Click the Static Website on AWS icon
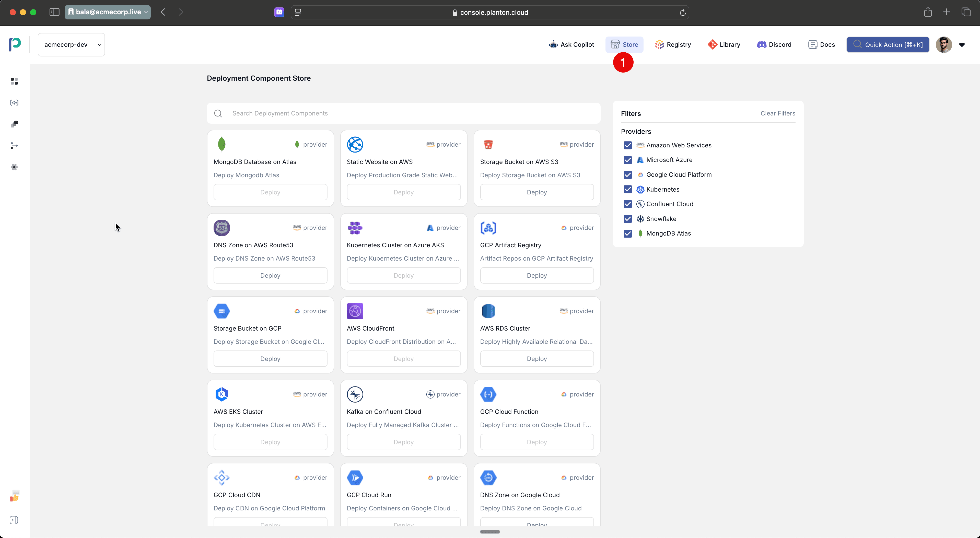 click(355, 145)
